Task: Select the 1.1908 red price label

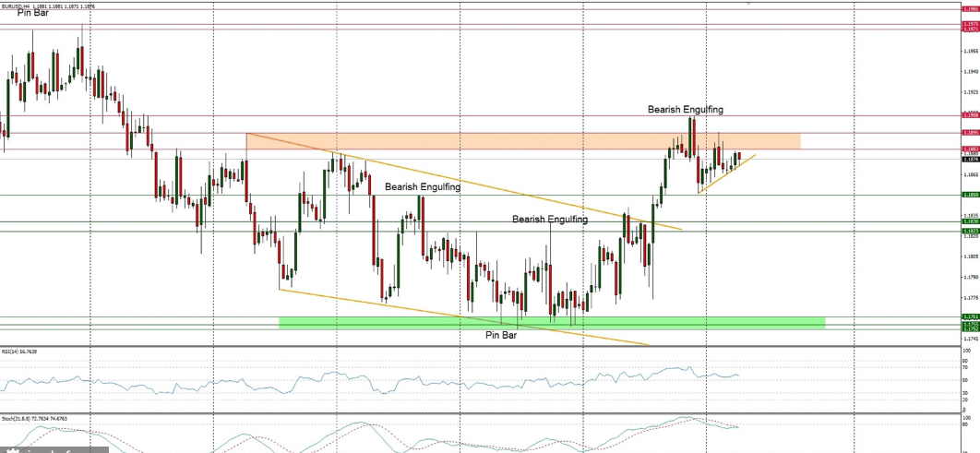Action: click(x=970, y=115)
